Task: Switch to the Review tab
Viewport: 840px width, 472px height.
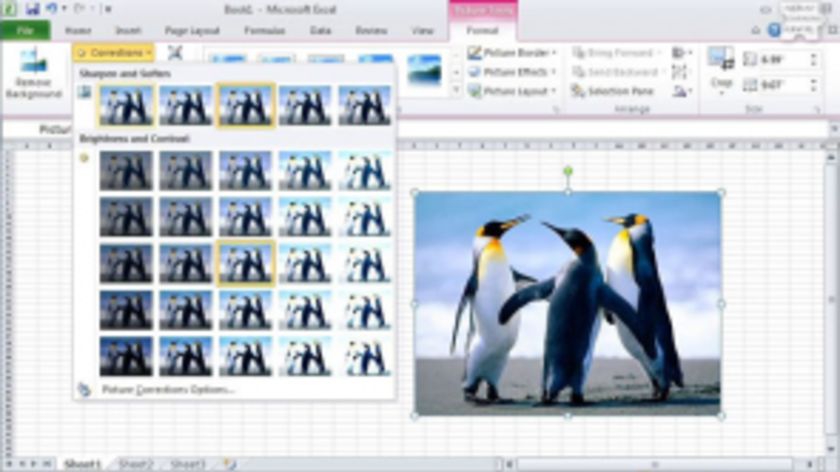Action: [371, 31]
